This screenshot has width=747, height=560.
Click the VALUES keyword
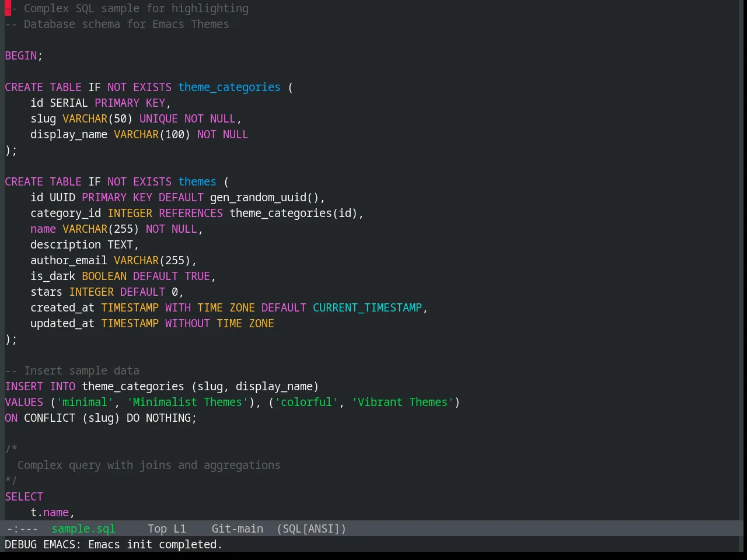point(24,402)
